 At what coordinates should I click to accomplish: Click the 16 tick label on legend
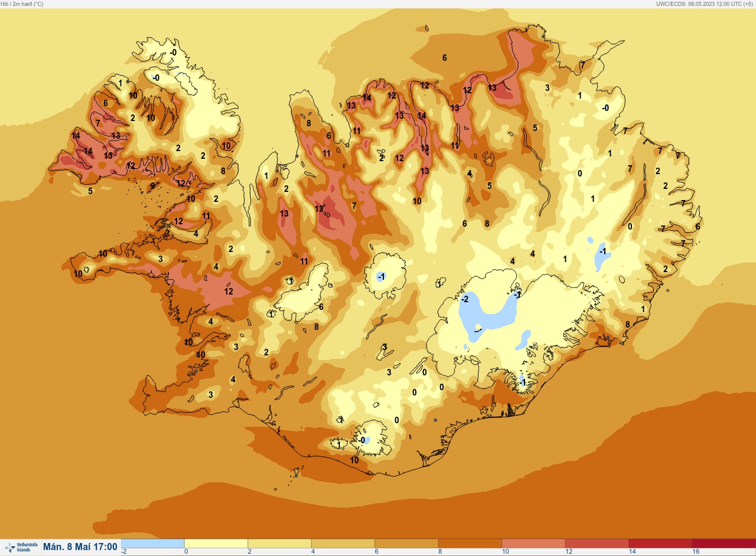[x=696, y=552]
